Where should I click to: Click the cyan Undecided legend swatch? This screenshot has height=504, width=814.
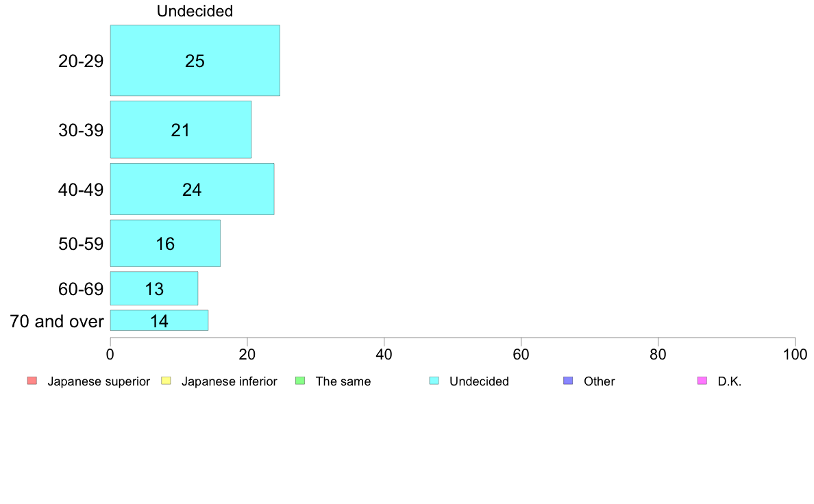click(434, 381)
